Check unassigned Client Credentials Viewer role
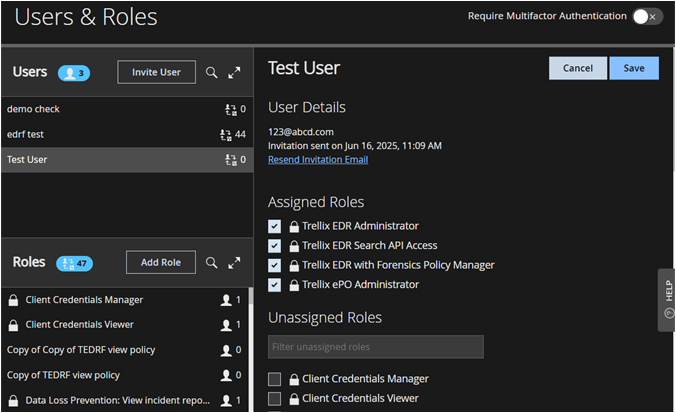This screenshot has width=676, height=413. 274,399
